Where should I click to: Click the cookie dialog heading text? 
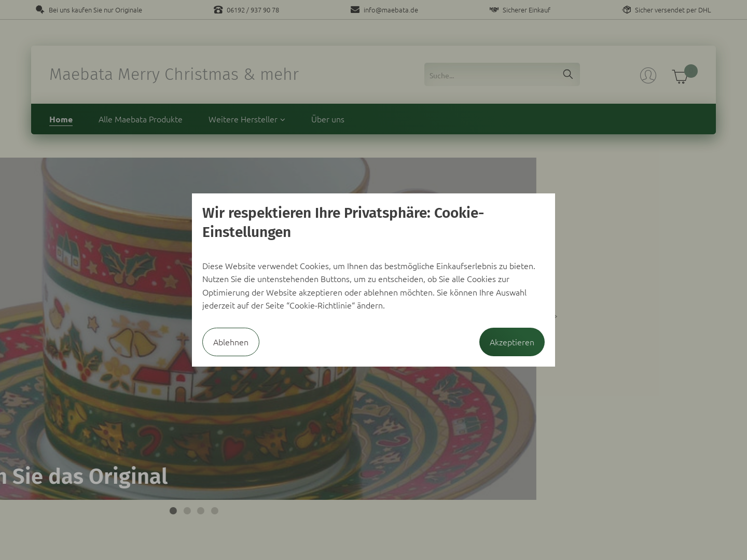[343, 222]
